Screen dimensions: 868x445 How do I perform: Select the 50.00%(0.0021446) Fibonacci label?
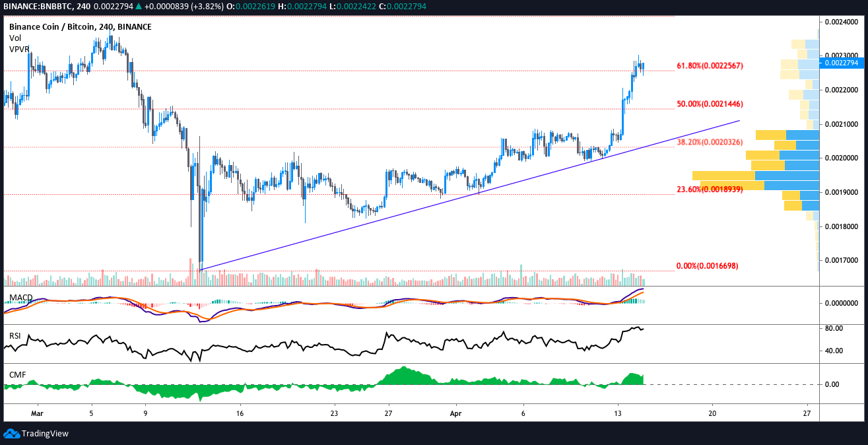[x=710, y=104]
